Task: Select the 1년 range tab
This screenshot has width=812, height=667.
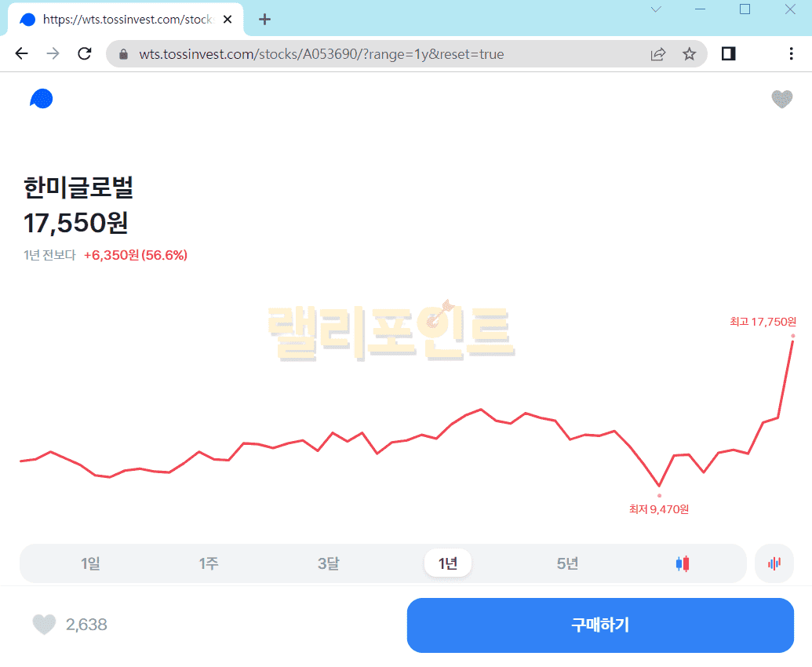Action: click(x=447, y=563)
